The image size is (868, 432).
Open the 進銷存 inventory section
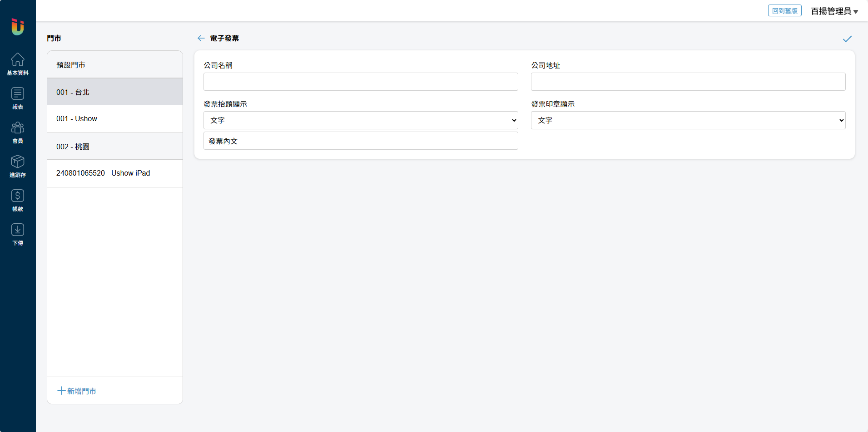click(x=18, y=166)
